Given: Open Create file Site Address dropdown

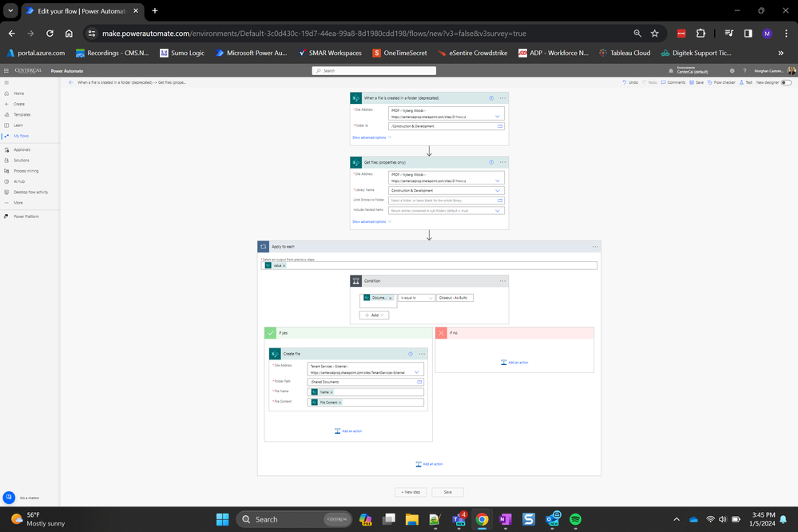Looking at the screenshot, I should 416,372.
